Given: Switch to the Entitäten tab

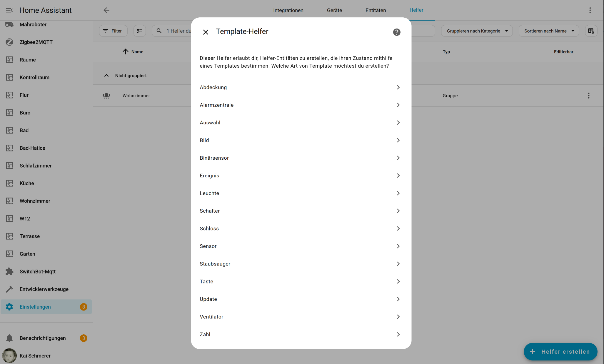Looking at the screenshot, I should [x=376, y=10].
